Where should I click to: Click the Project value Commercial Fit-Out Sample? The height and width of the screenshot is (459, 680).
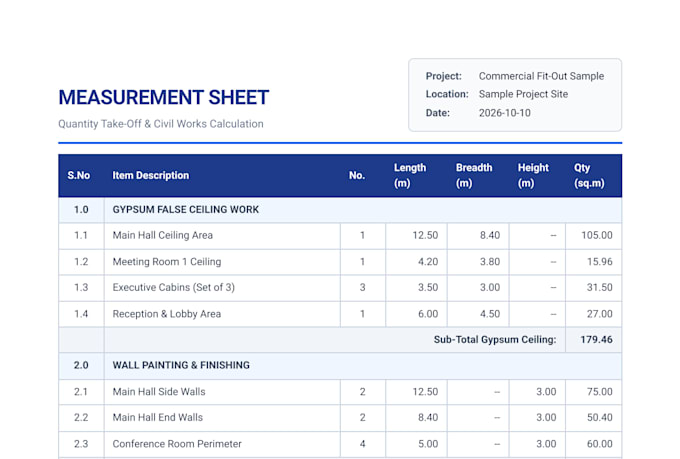pyautogui.click(x=541, y=76)
